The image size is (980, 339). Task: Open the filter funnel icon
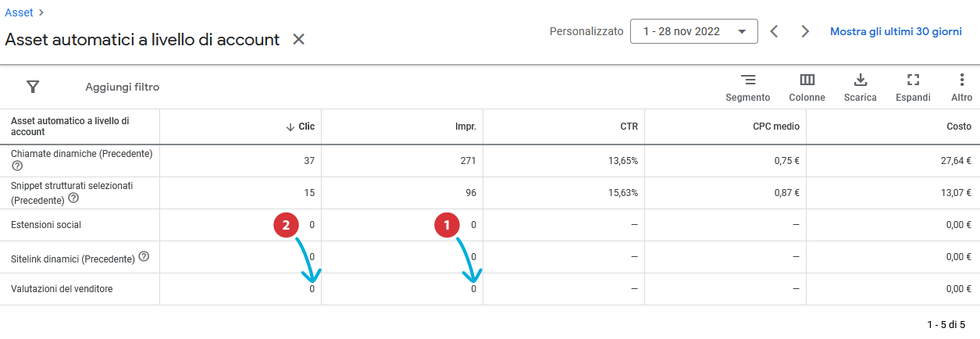(33, 87)
